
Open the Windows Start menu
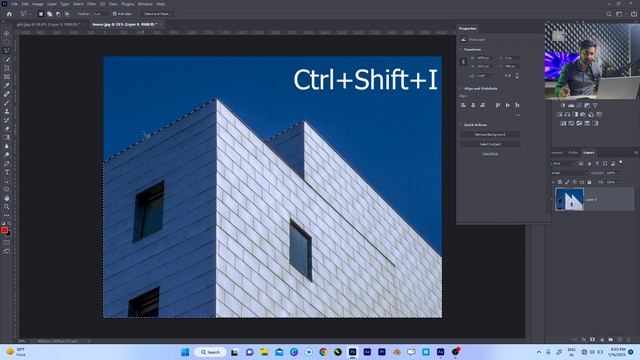point(185,352)
